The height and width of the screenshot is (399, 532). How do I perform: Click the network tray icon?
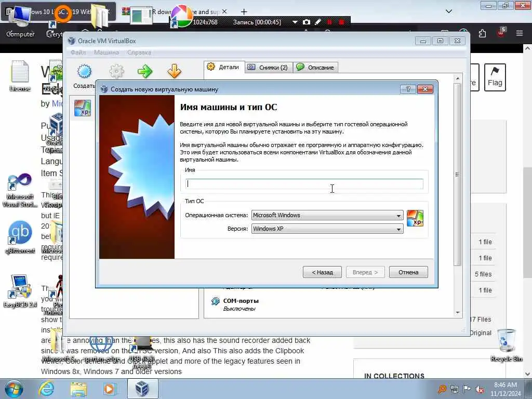click(x=454, y=389)
